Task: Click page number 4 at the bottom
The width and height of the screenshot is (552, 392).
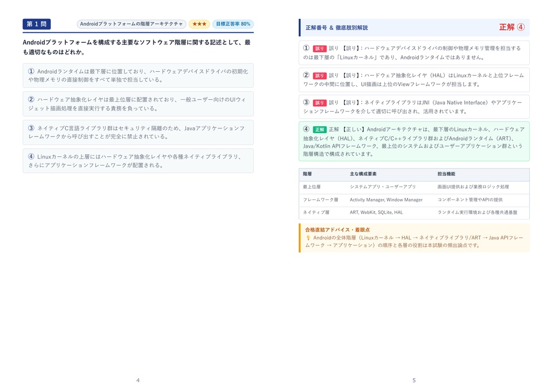Action: 138,380
